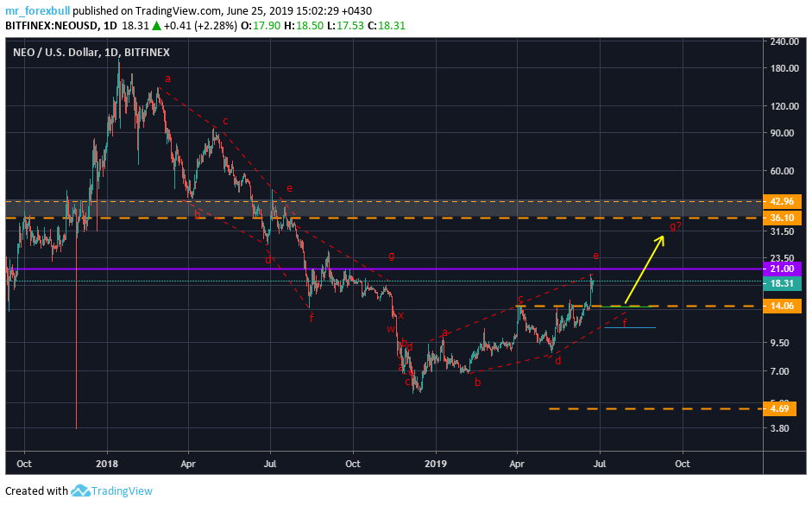Screen dimensions: 812x506
Task: Click the 7.00 price axis value
Action: click(x=780, y=371)
